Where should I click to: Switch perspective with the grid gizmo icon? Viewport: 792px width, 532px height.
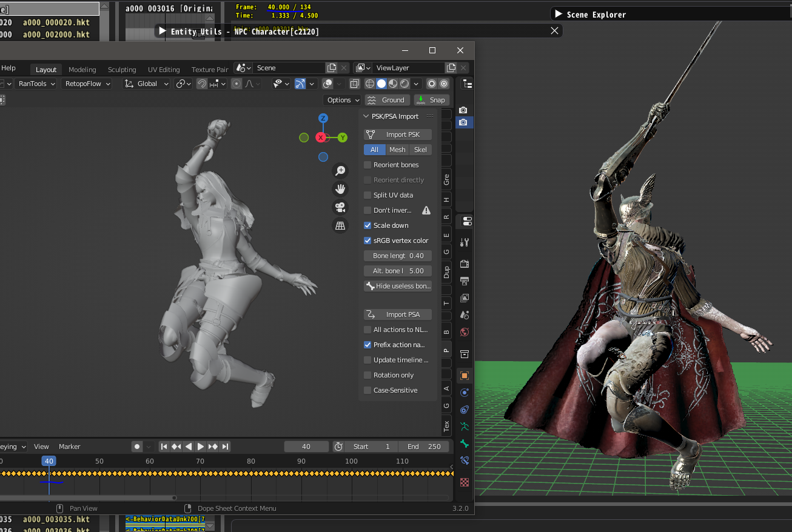[x=340, y=225]
